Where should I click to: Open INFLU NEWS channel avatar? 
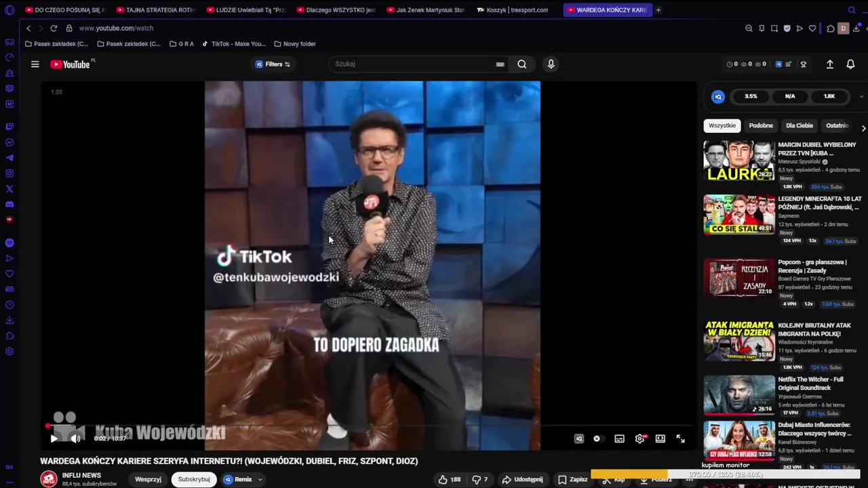(49, 479)
